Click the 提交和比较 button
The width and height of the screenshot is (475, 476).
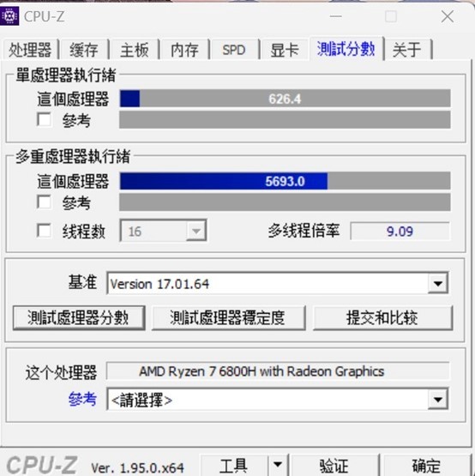[x=382, y=318]
